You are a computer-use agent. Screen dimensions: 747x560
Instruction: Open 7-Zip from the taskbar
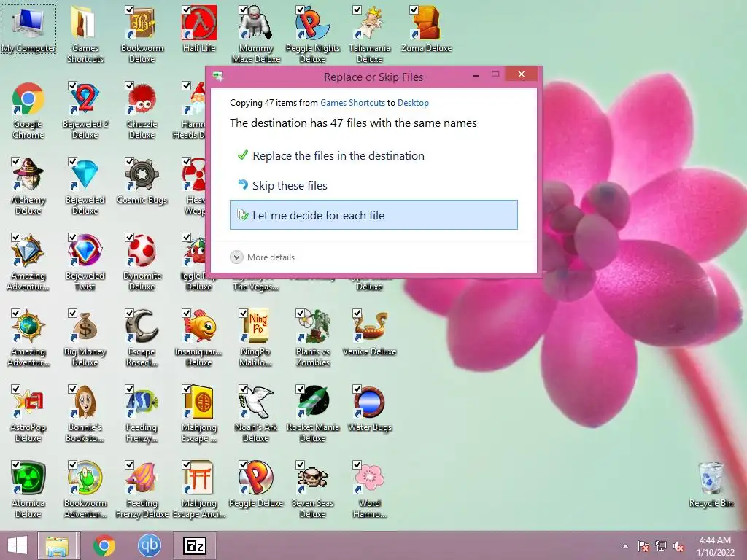click(194, 545)
